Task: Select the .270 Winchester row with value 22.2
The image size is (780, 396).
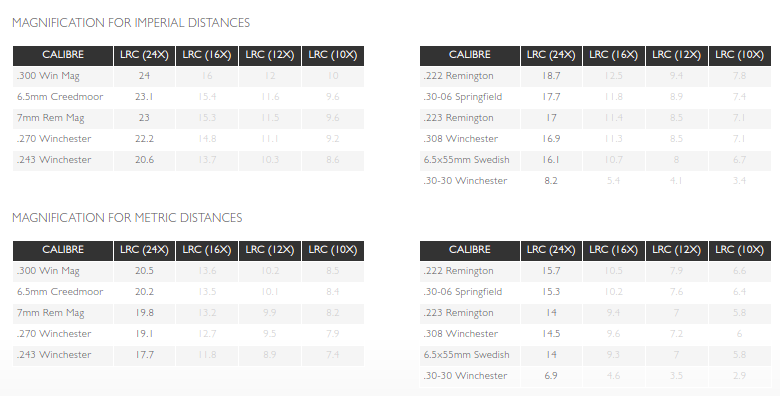Action: pos(189,139)
